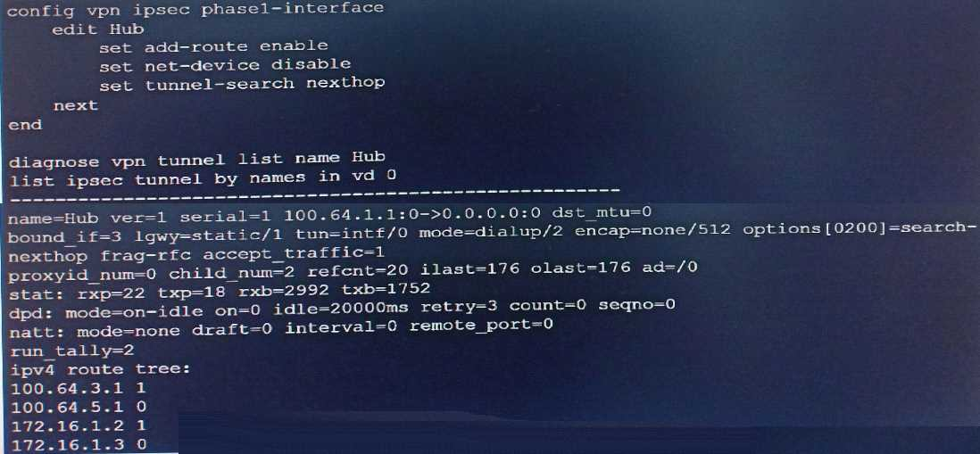This screenshot has width=980, height=454.
Task: Click route entry 100.64.3.1
Action: tap(79, 388)
